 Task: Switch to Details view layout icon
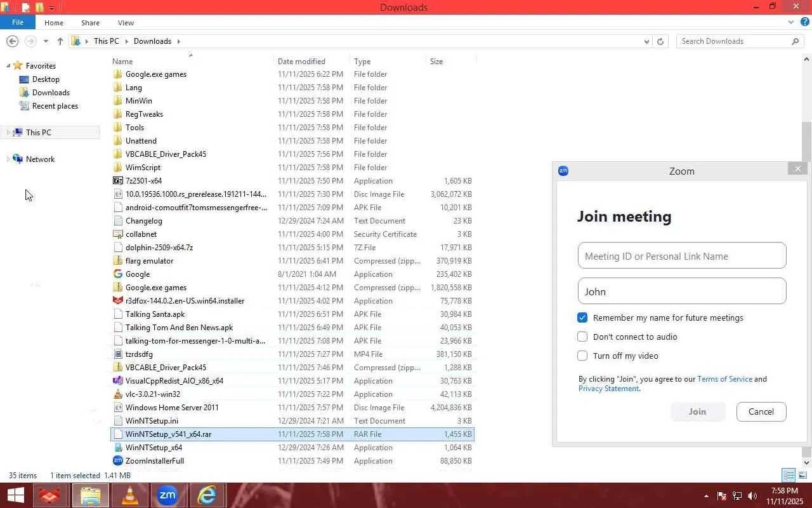(x=789, y=475)
